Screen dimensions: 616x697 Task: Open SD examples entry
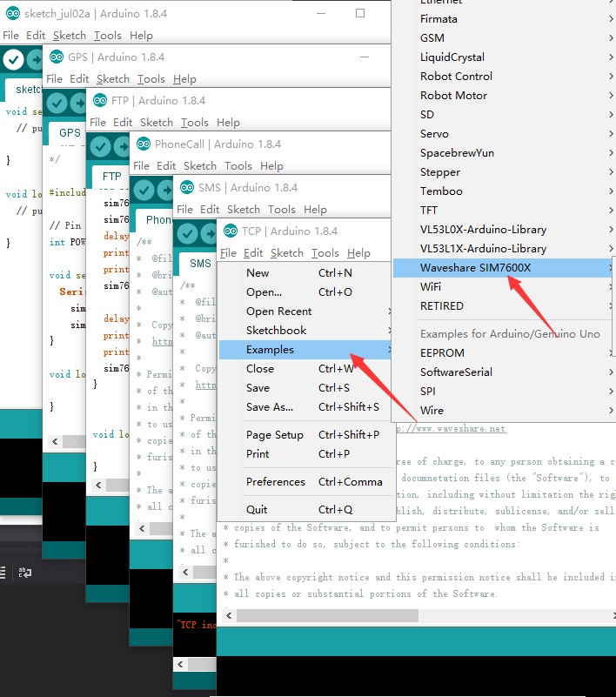point(504,114)
